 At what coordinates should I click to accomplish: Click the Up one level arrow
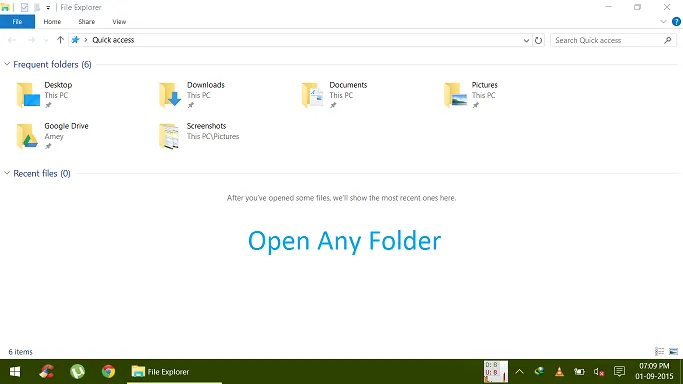coord(60,40)
